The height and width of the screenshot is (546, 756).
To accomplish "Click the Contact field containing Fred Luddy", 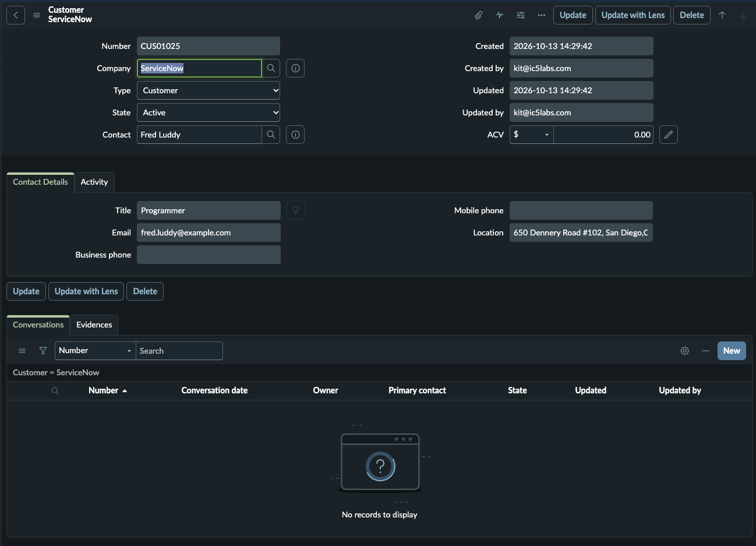I will coord(199,135).
